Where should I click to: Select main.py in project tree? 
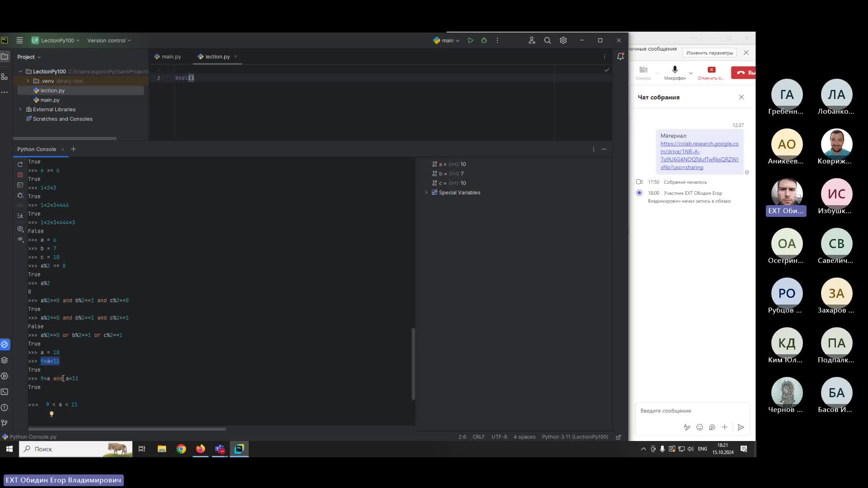coord(50,100)
